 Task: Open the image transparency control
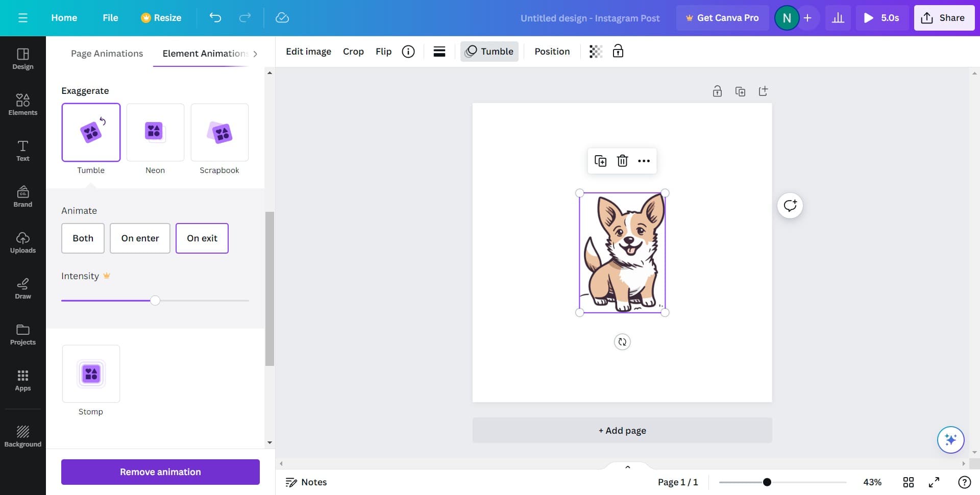(595, 51)
